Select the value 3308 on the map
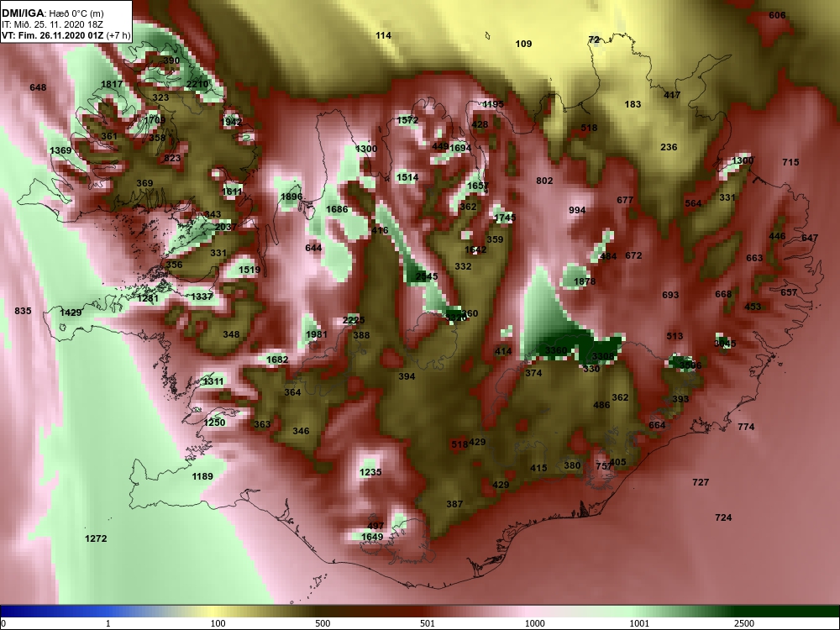 [x=603, y=357]
